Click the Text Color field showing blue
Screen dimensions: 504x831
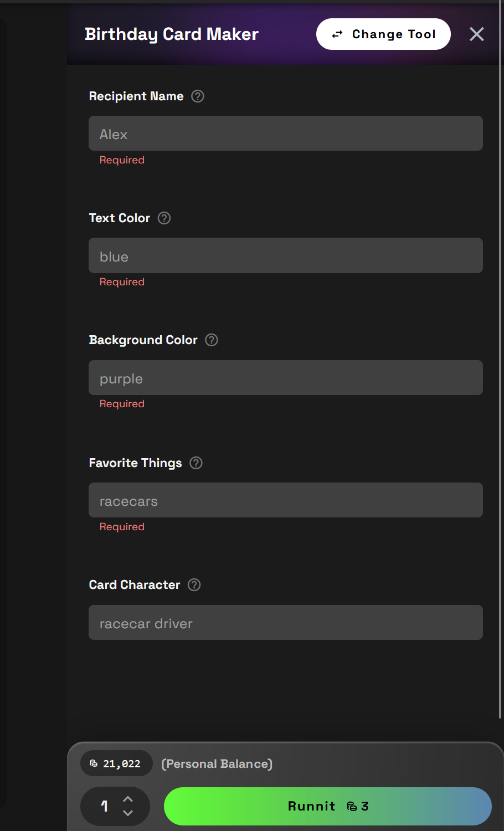coord(285,255)
